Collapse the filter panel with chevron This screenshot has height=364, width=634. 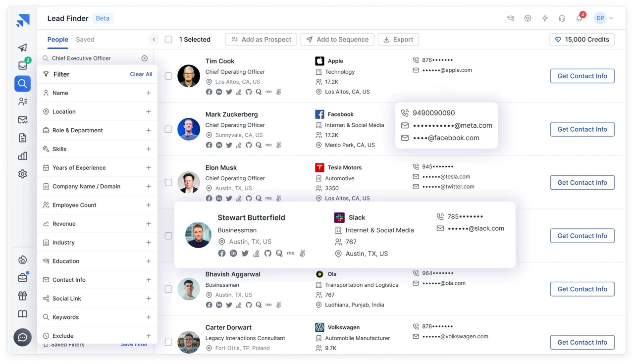(154, 40)
